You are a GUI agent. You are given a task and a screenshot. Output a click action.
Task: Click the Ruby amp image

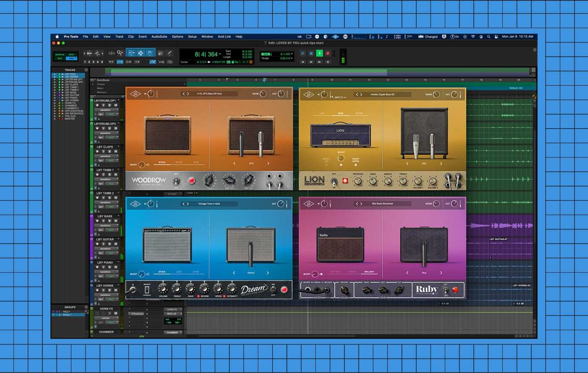pyautogui.click(x=340, y=245)
